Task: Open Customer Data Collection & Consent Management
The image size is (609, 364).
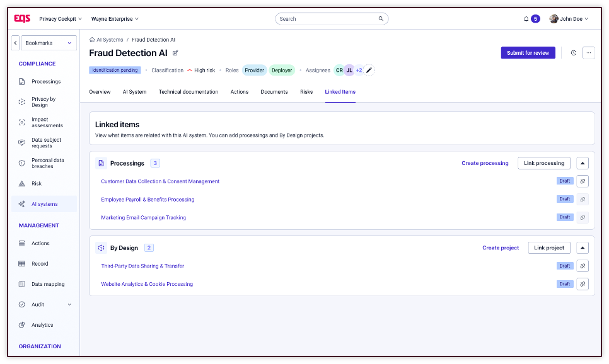Action: point(160,181)
